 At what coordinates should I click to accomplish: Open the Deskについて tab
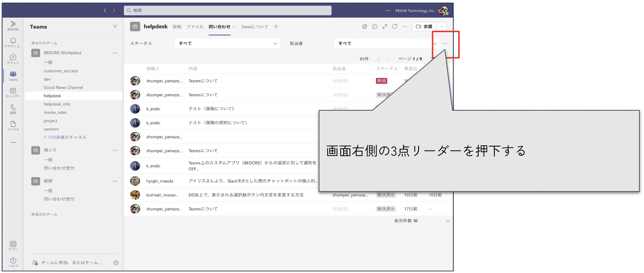(255, 27)
